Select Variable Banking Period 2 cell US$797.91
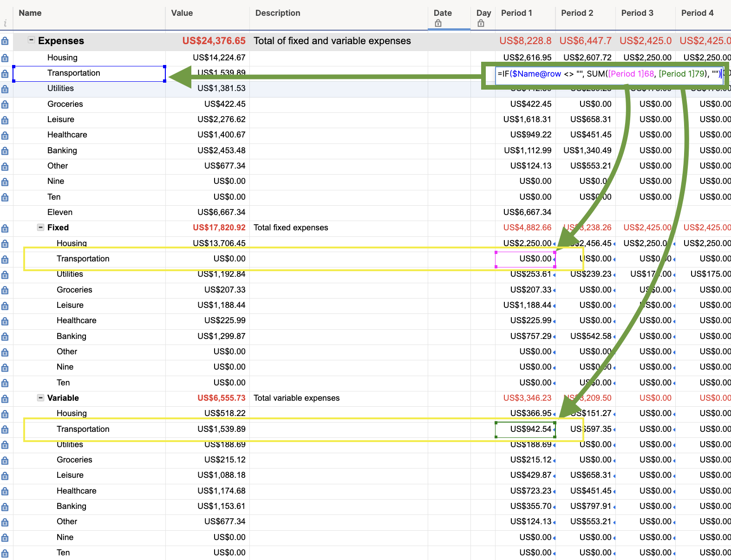This screenshot has height=560, width=731. click(586, 506)
